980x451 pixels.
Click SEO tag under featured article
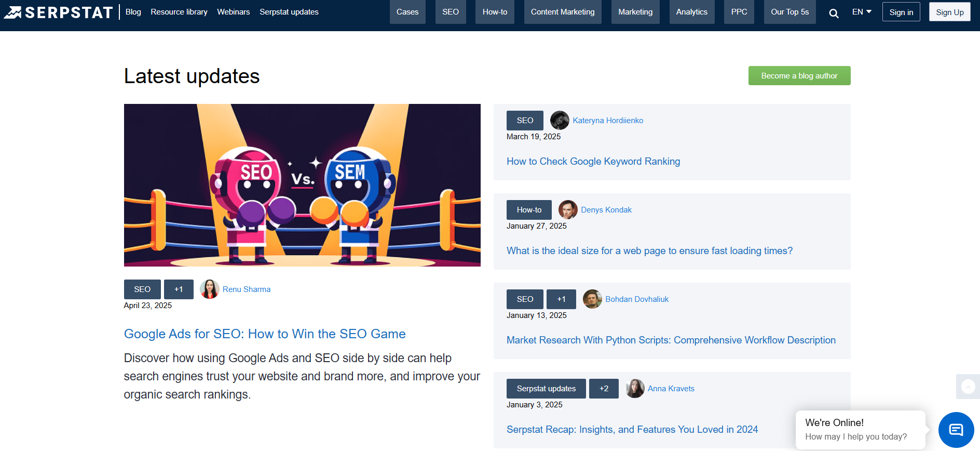tap(142, 289)
